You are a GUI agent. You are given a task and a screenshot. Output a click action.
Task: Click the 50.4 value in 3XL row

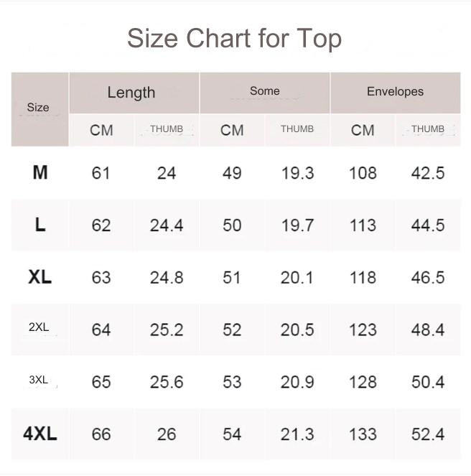pyautogui.click(x=428, y=382)
